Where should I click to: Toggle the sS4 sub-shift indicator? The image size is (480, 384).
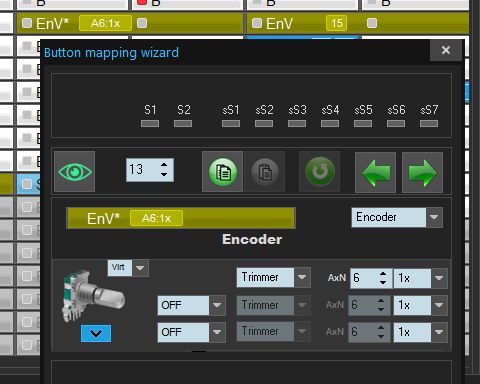tap(330, 124)
